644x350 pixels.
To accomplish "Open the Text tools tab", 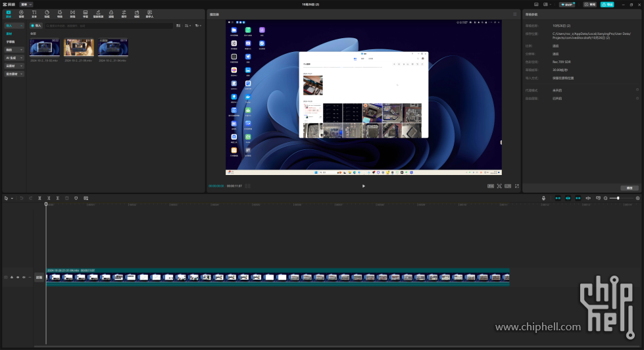I will [34, 14].
